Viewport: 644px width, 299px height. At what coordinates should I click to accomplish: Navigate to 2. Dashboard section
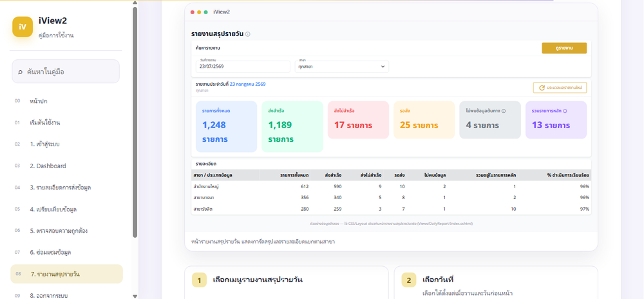pos(66,166)
